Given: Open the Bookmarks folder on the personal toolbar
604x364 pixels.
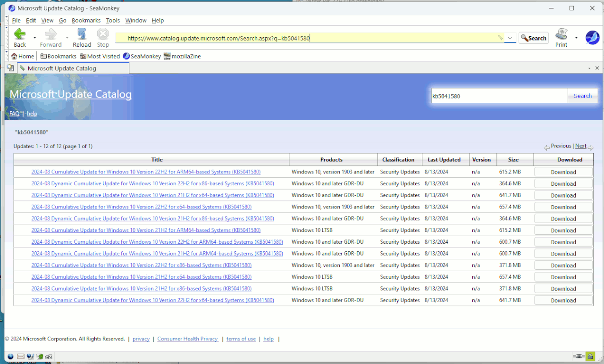Looking at the screenshot, I should click(59, 56).
